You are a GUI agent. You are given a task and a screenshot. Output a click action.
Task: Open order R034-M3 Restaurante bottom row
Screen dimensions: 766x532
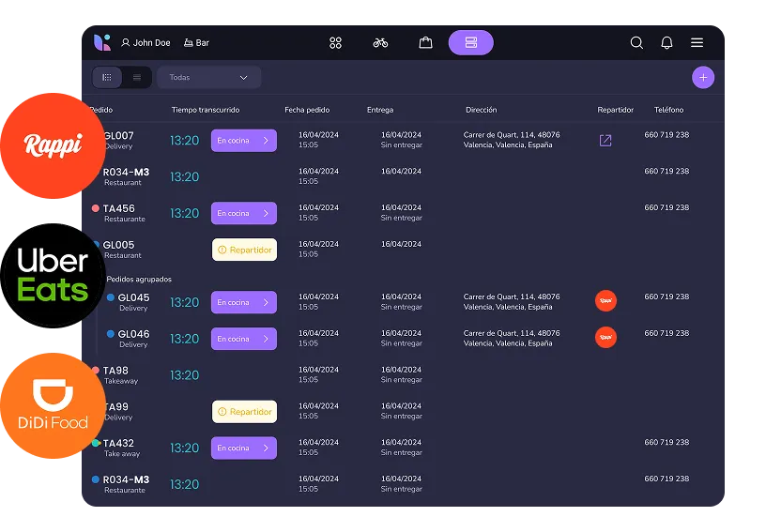click(x=126, y=484)
